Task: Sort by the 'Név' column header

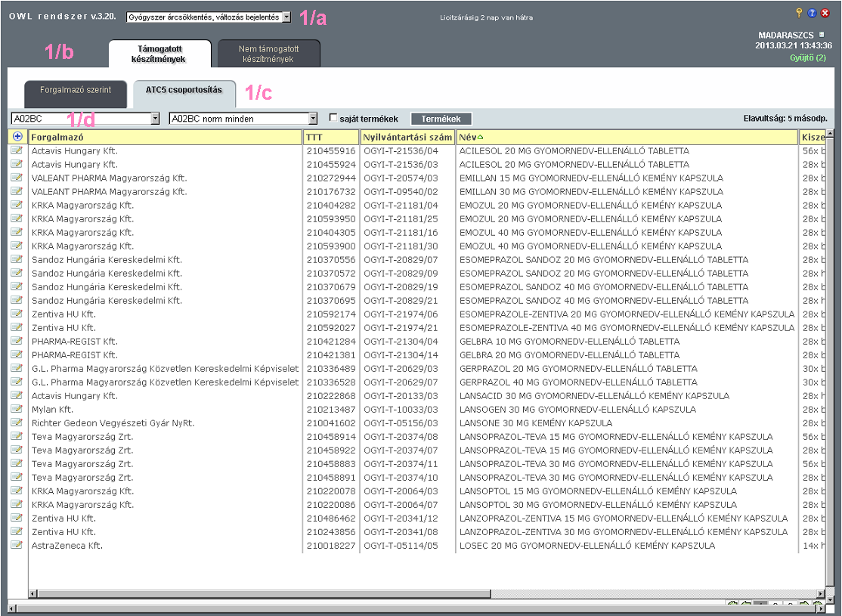Action: coord(627,137)
